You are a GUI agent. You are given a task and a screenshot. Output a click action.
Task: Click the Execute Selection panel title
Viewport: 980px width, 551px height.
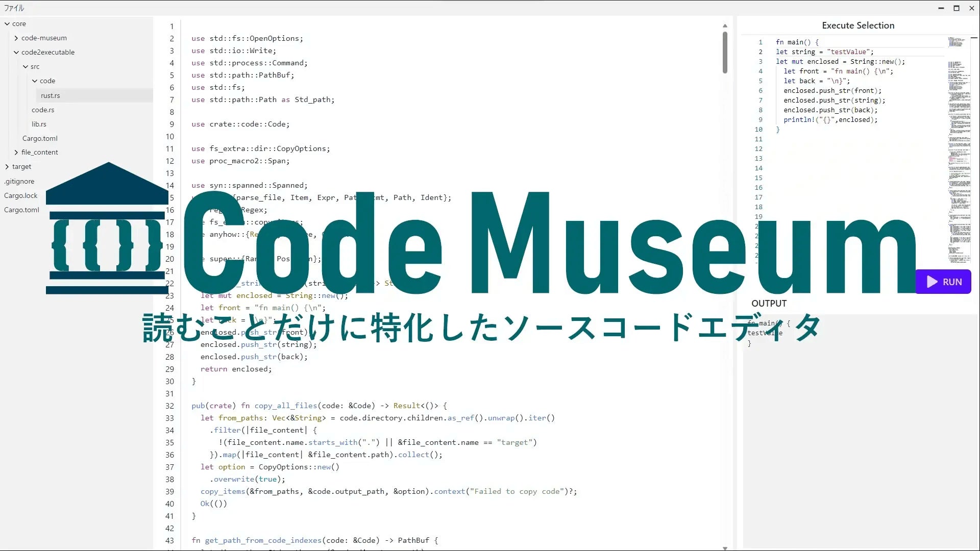(858, 26)
